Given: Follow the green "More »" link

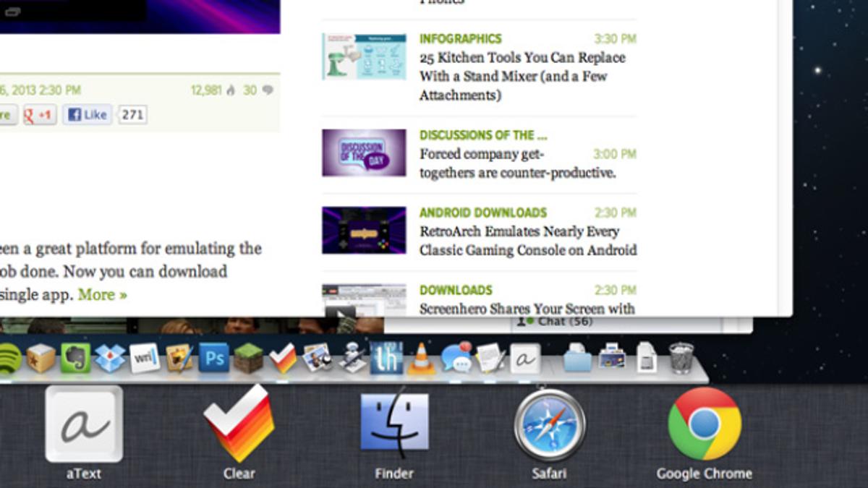Looking at the screenshot, I should (x=102, y=294).
